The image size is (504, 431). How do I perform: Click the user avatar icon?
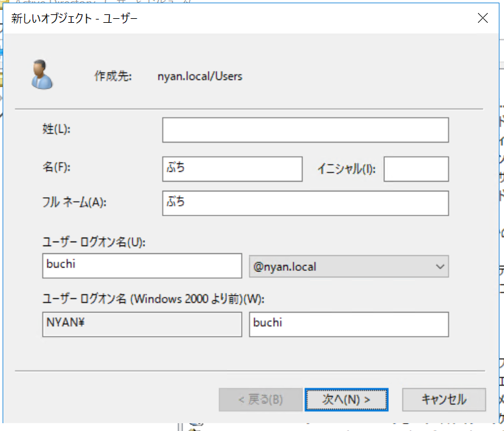[x=41, y=74]
